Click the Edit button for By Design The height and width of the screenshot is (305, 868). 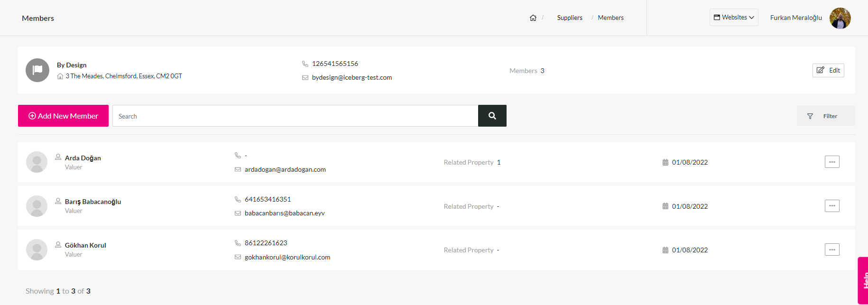pos(828,70)
